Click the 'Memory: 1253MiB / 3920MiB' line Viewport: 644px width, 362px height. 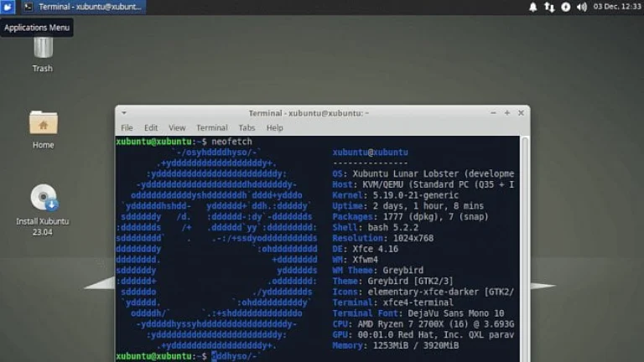(396, 345)
